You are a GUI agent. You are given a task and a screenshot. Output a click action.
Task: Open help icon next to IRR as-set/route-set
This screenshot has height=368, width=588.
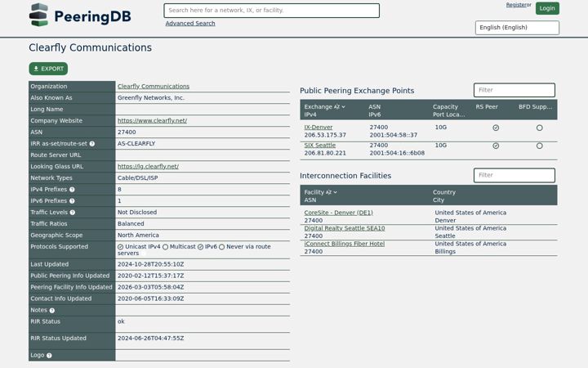pos(91,144)
